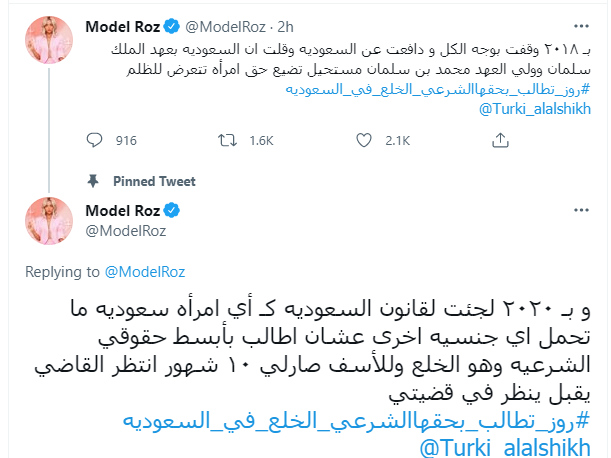Open the top tweet's Model Roz profile picture
Image resolution: width=611 pixels, height=458 pixels.
coord(49,40)
